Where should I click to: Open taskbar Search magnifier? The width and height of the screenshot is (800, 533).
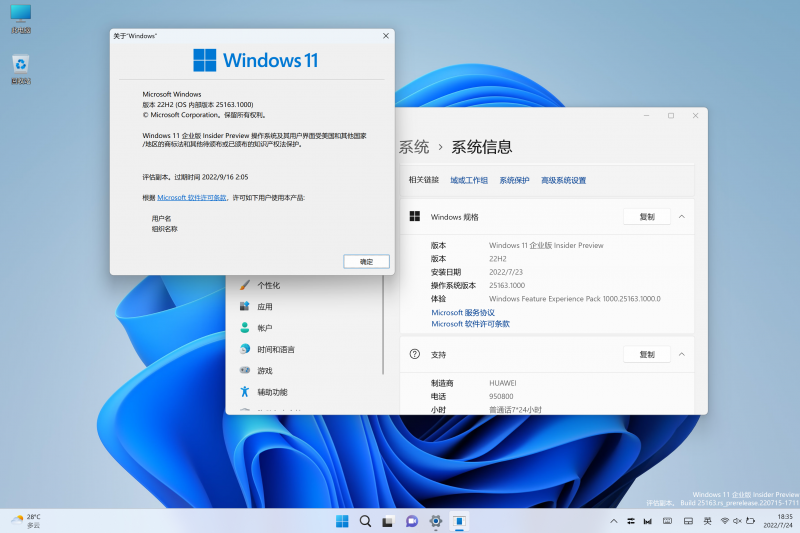click(365, 521)
